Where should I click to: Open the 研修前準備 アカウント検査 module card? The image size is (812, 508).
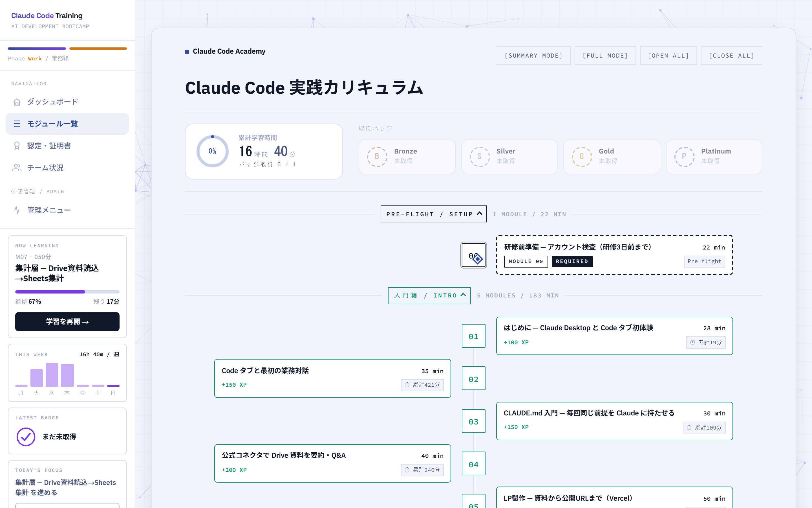tap(614, 255)
